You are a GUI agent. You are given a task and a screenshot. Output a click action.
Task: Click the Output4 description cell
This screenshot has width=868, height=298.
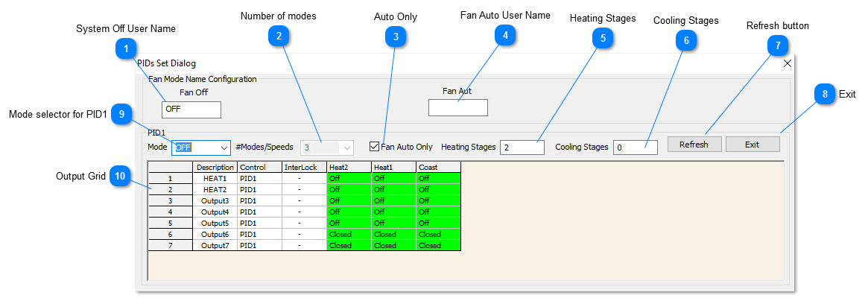(215, 212)
